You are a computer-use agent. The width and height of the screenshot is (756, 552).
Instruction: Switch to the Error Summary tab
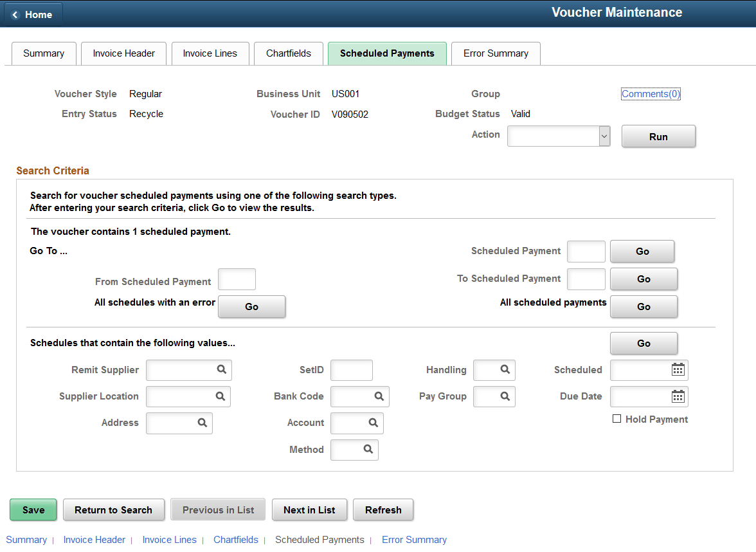[x=496, y=53]
